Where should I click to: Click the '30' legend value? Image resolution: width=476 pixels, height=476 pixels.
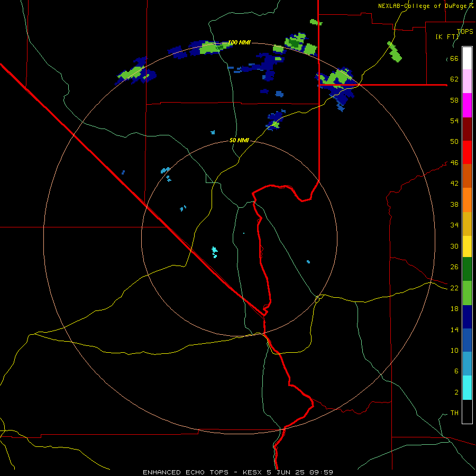(454, 246)
